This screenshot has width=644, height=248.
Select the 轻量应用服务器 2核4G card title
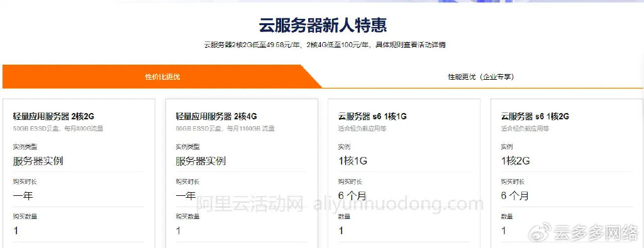tap(216, 116)
